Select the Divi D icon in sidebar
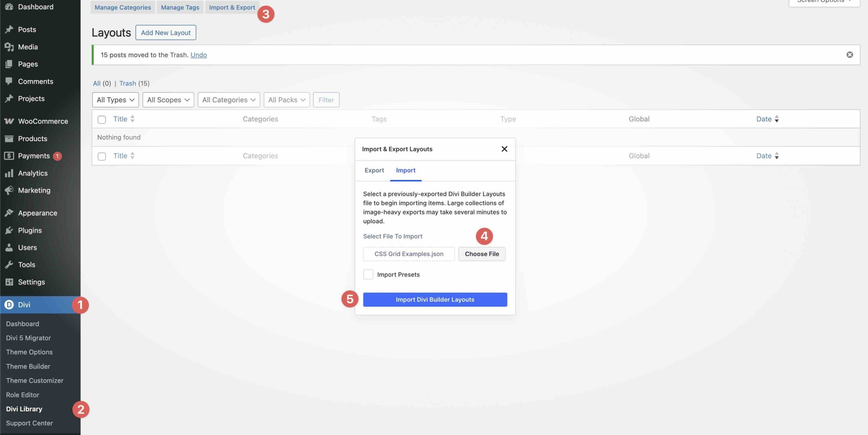 [x=9, y=305]
